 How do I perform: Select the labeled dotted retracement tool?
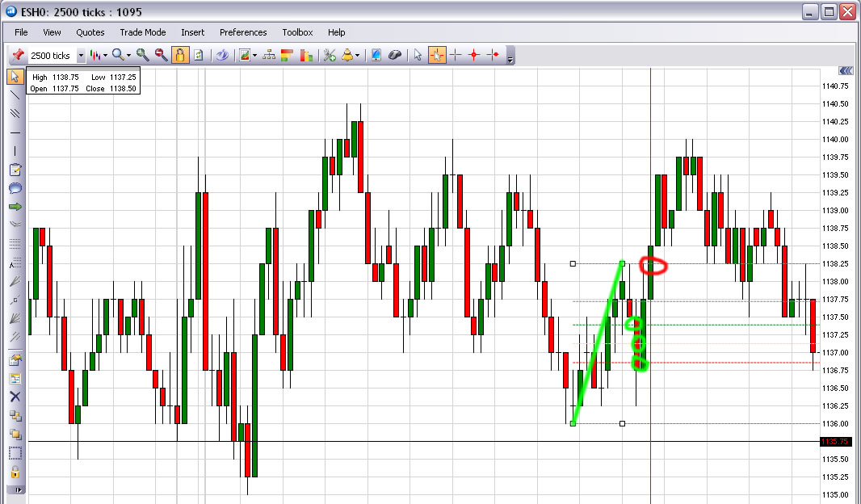(x=15, y=262)
